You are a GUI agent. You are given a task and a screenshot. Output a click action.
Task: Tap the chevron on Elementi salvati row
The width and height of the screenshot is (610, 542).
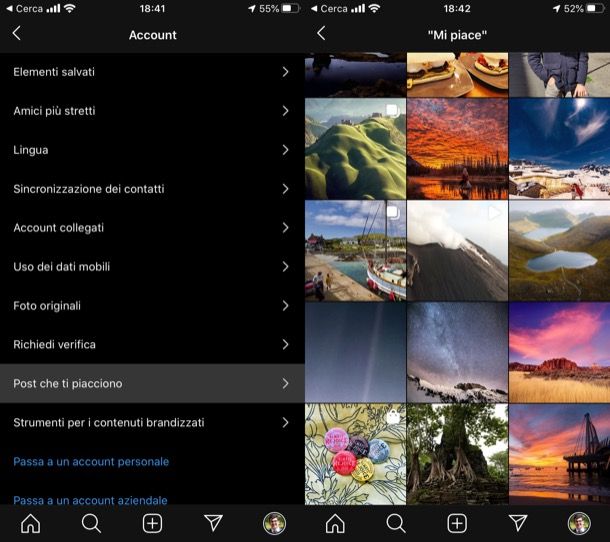(x=286, y=72)
